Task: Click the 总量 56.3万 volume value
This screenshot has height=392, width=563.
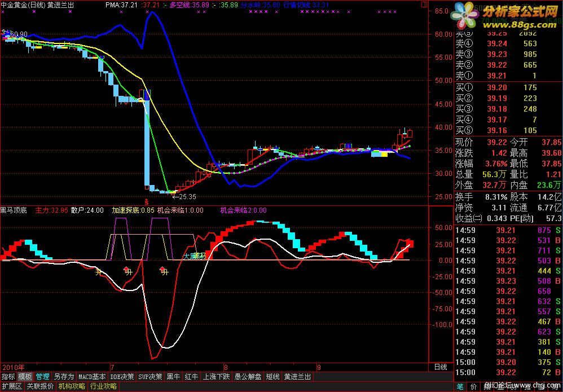Action: (495, 174)
